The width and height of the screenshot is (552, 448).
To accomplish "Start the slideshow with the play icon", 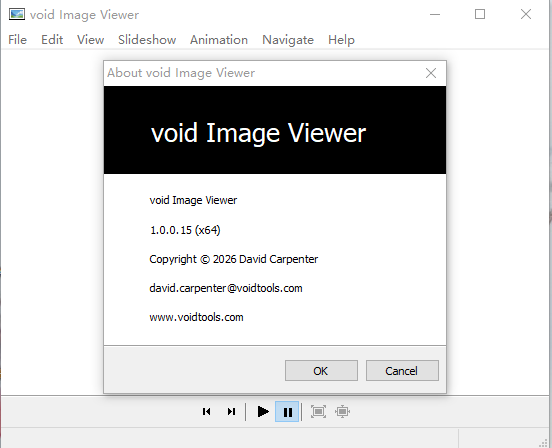I will coord(263,411).
